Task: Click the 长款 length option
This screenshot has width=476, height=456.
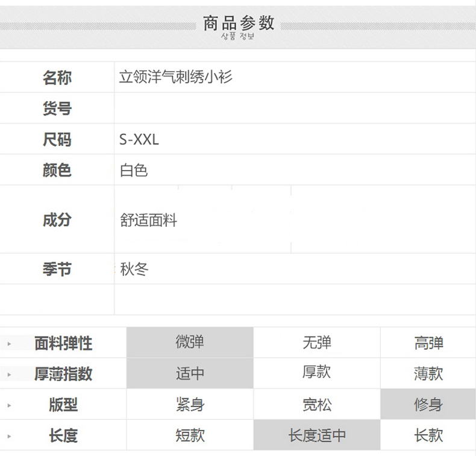Action: tap(428, 435)
